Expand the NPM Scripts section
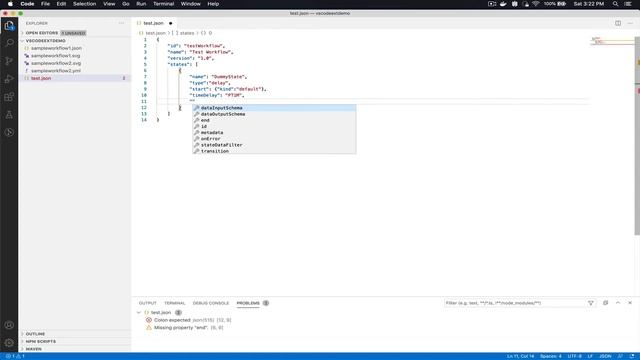Screen dimensions: 640x360 click(41, 341)
